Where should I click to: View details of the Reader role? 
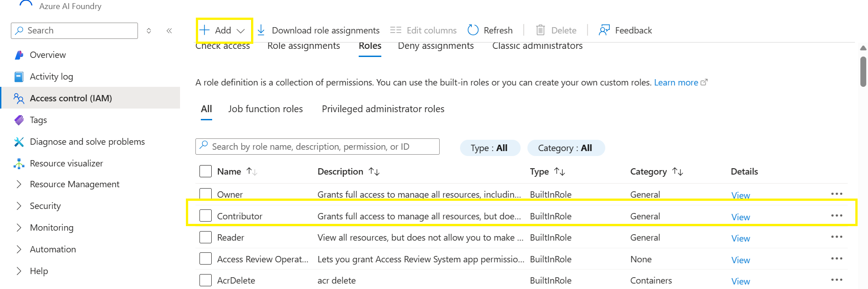740,238
